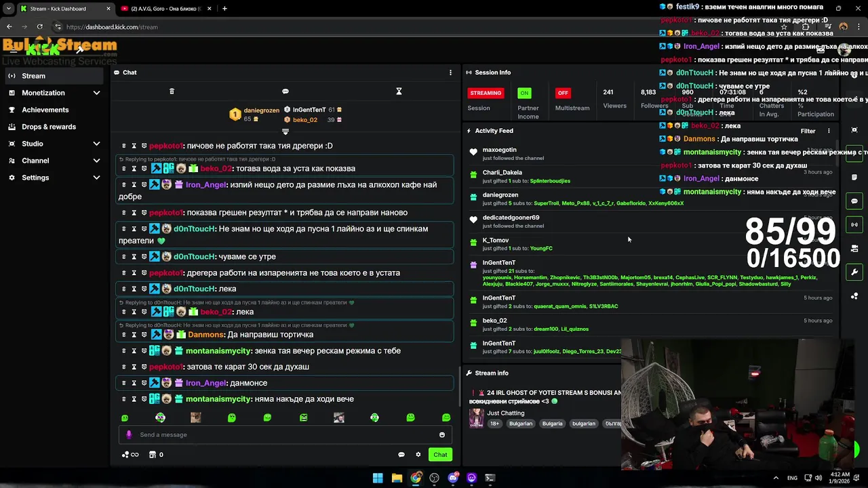The image size is (868, 488).
Task: Click the right sidebar broadcast icon
Action: (x=854, y=224)
